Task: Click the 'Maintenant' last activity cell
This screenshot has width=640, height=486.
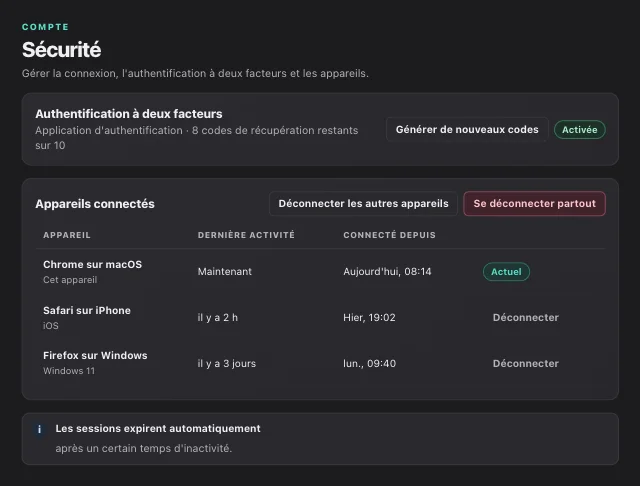Action: [x=224, y=272]
